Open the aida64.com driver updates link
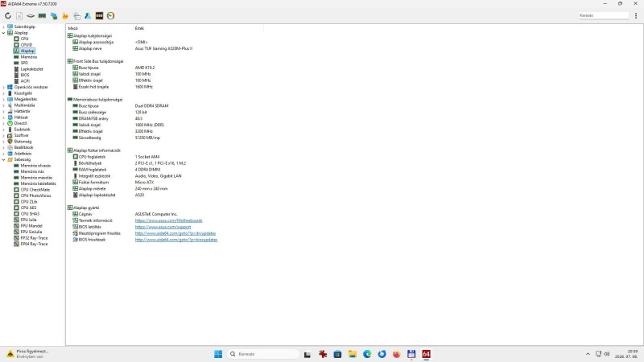 coord(175,233)
